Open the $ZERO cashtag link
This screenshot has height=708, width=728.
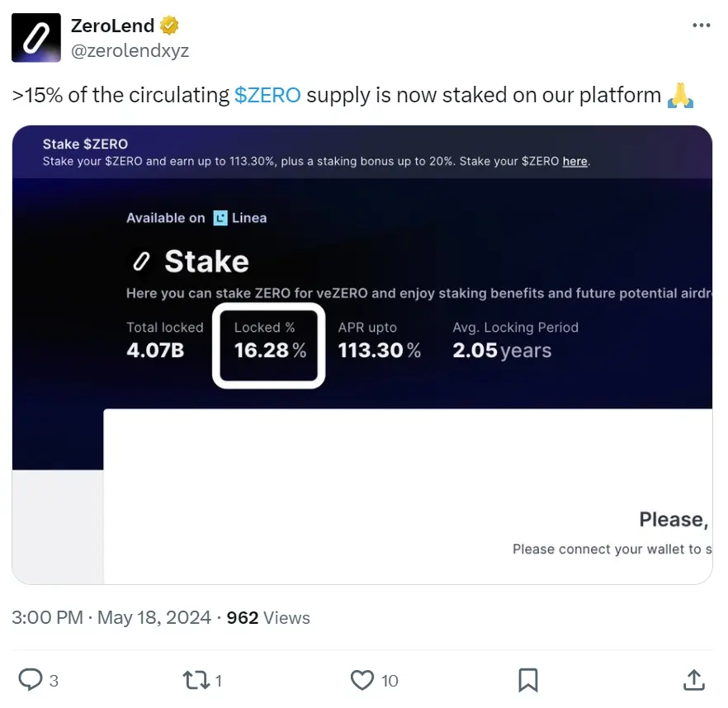coord(267,95)
